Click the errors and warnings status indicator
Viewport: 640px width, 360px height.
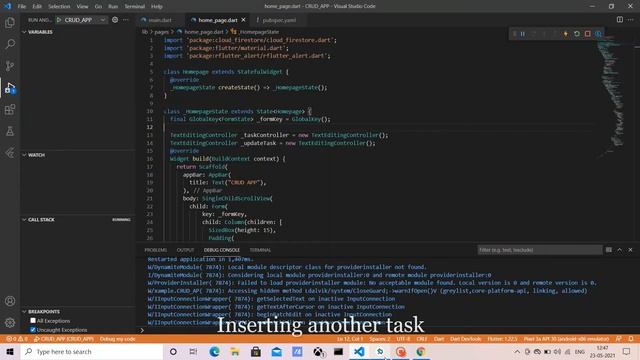17,339
